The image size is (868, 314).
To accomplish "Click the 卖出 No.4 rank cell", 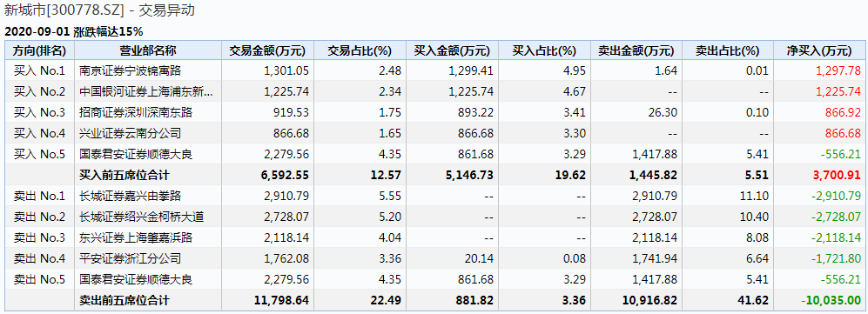I will pyautogui.click(x=39, y=258).
